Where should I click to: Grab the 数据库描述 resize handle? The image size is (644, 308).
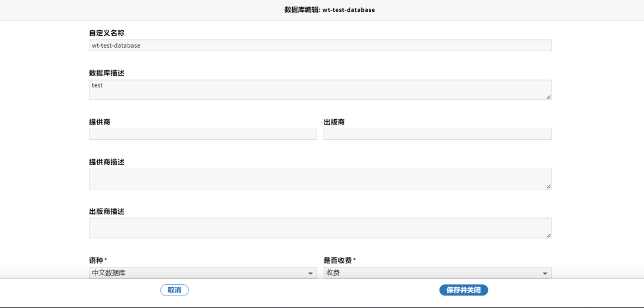point(548,97)
